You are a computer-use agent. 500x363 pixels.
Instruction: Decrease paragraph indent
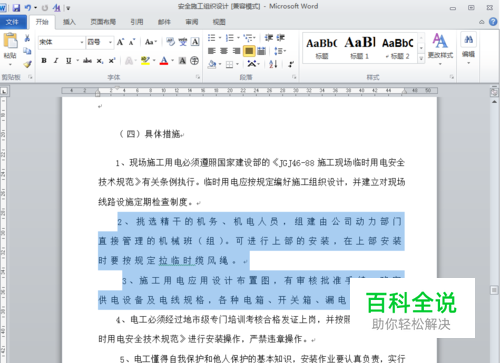269,38
